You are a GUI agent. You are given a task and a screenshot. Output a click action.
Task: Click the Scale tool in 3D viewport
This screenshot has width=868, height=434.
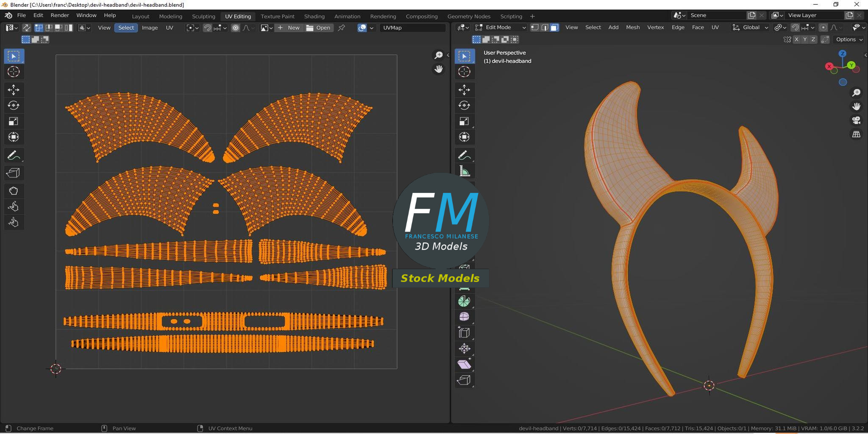pos(464,122)
